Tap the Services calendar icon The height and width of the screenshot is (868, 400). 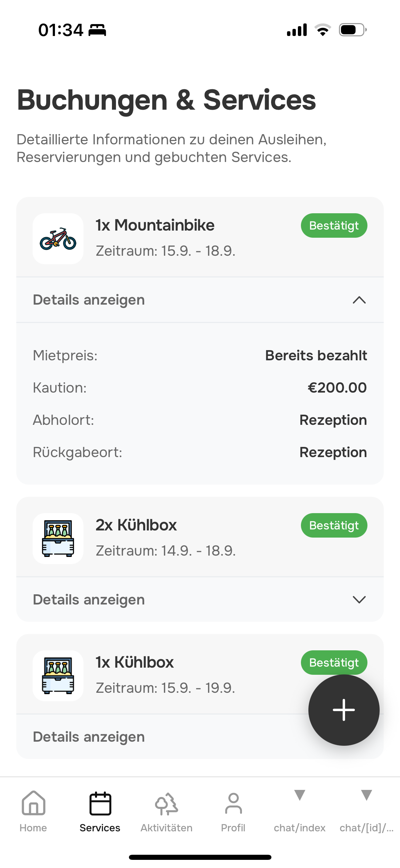[x=100, y=804]
